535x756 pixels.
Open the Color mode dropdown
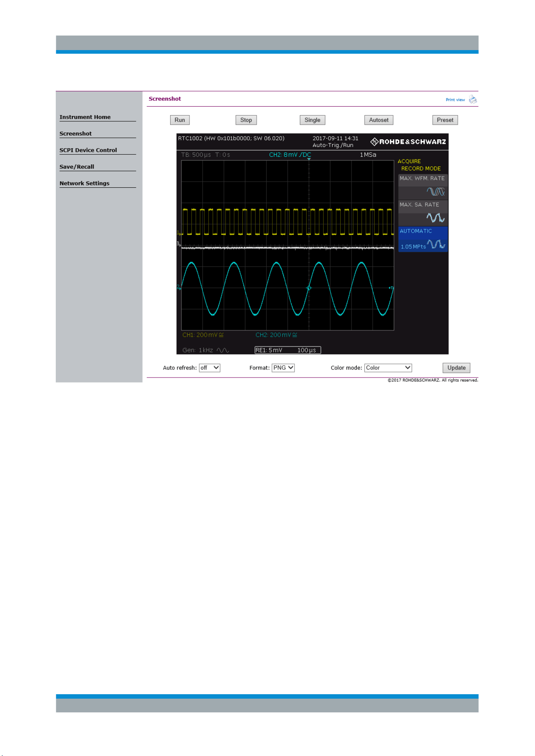(388, 368)
